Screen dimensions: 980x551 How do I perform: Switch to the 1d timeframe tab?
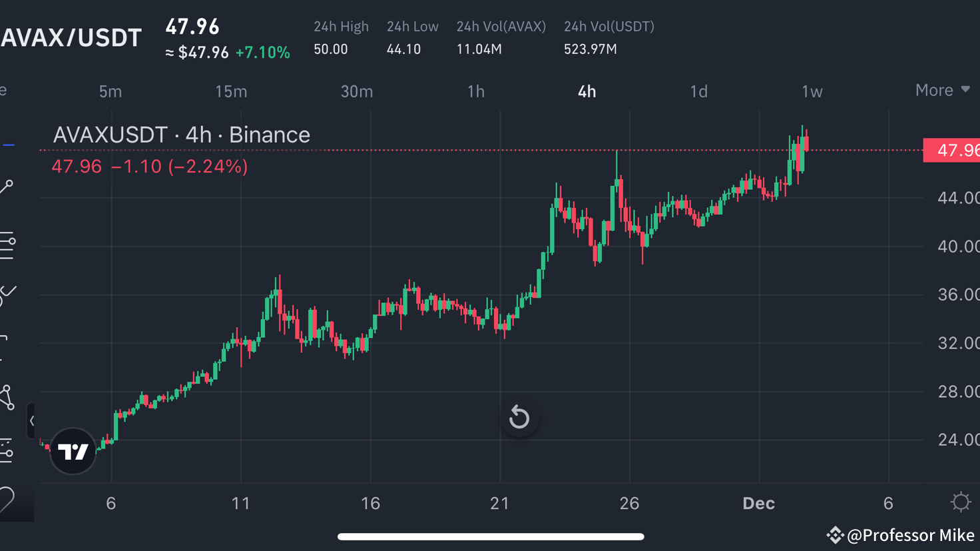click(698, 91)
